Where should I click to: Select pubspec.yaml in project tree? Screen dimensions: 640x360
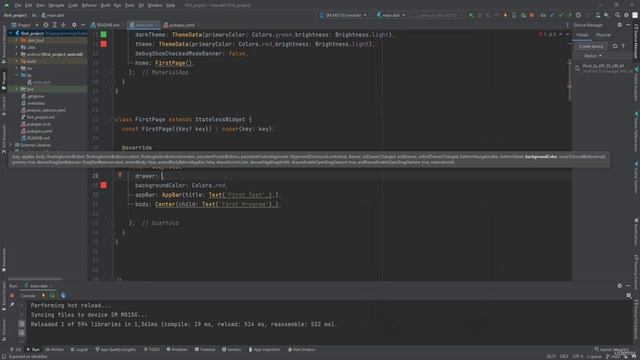(x=37, y=131)
